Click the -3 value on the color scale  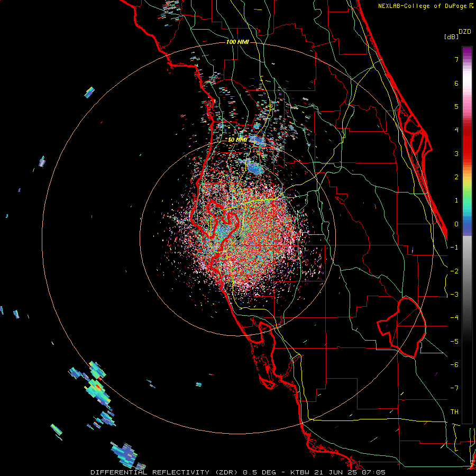click(x=454, y=295)
